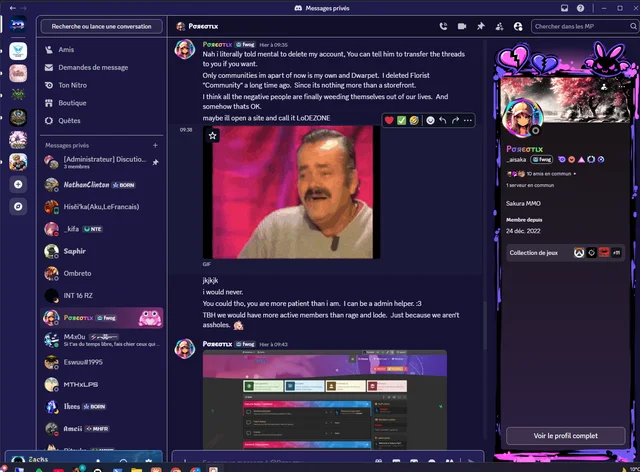Open Ameii conversation
Viewport: 640px width, 472px height.
point(101,429)
